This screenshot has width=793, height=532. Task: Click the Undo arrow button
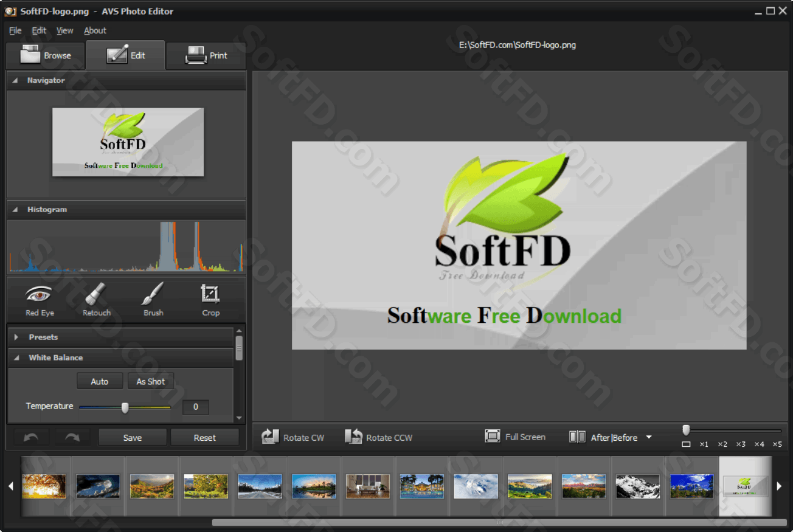pyautogui.click(x=31, y=437)
